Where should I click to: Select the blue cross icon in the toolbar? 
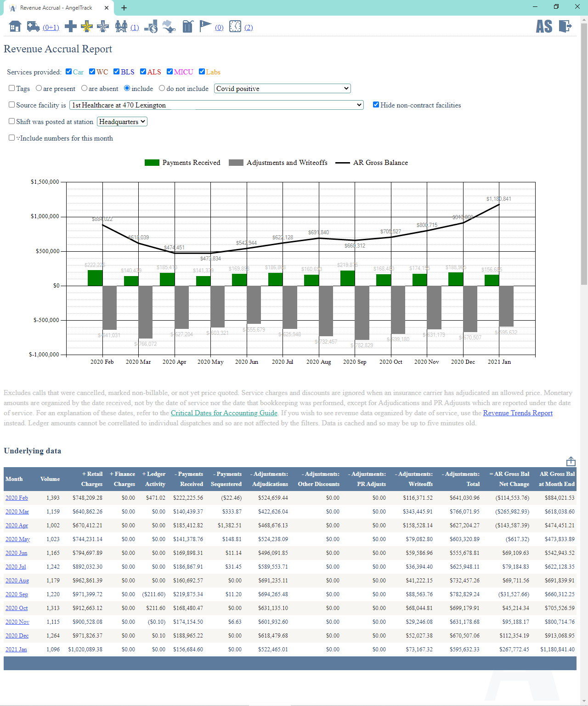(70, 27)
